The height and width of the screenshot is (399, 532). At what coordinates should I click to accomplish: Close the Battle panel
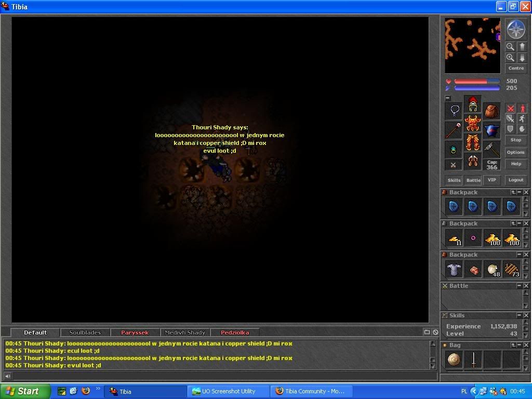[526, 286]
